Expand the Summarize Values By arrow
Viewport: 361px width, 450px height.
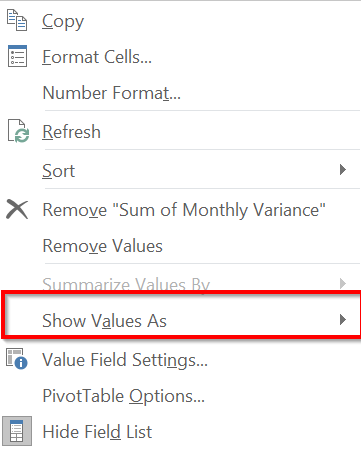click(343, 284)
